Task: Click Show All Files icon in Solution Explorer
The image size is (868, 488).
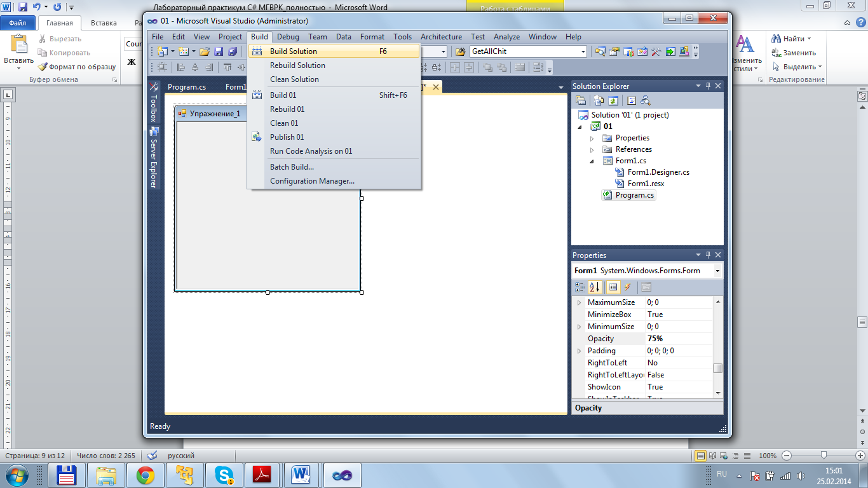Action: (x=599, y=100)
